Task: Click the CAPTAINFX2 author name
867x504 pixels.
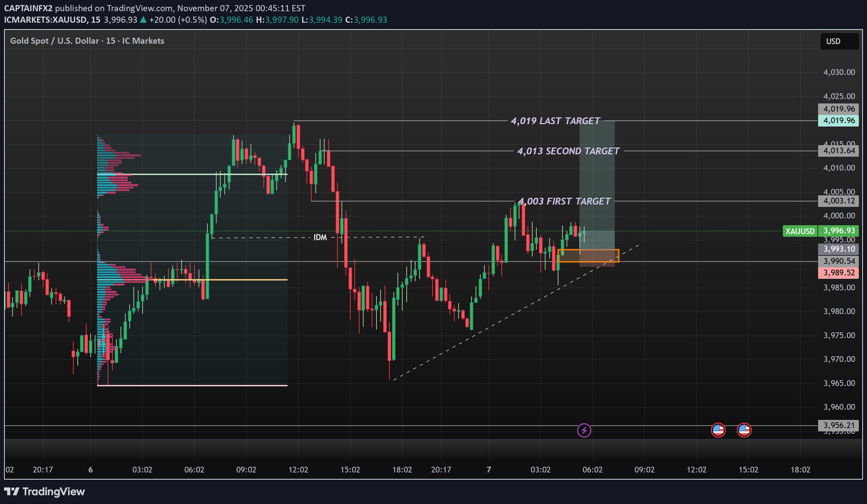Action: (28, 8)
